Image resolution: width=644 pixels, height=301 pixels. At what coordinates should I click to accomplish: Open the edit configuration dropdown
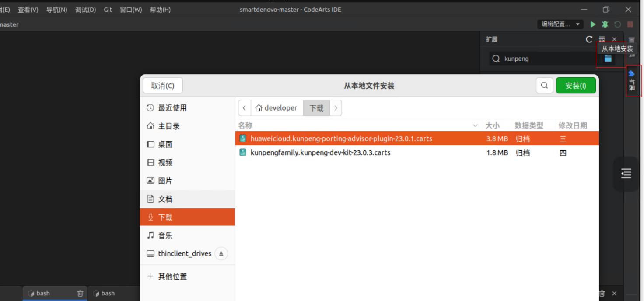point(560,24)
